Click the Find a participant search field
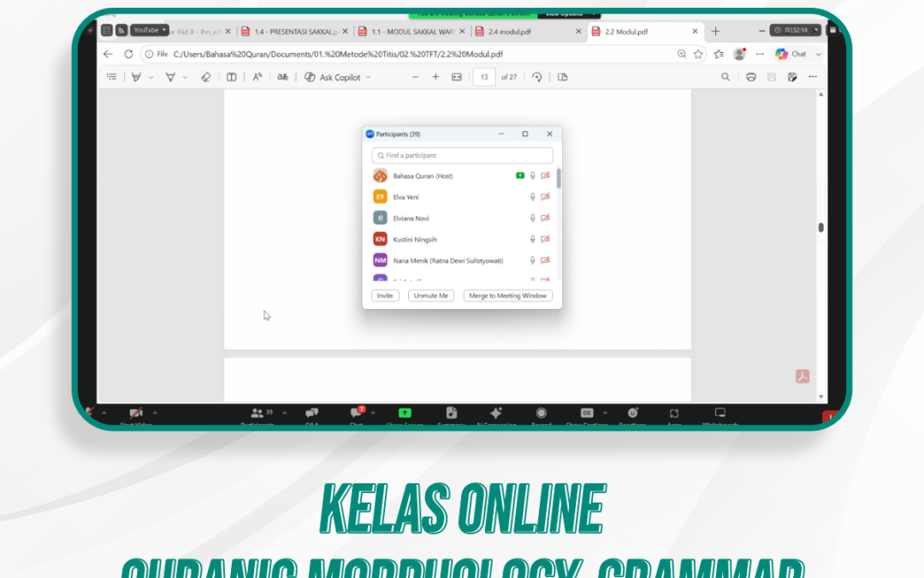 (463, 155)
